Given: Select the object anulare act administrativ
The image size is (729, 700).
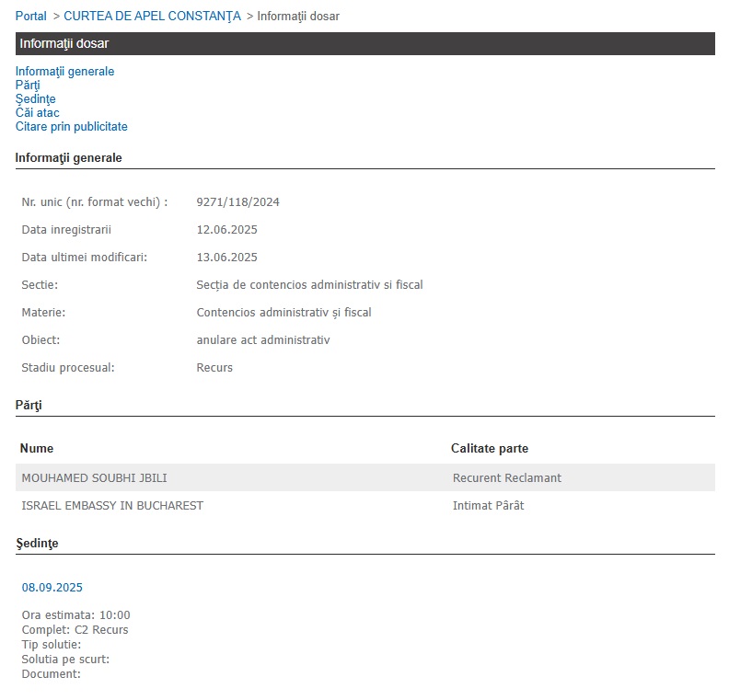Looking at the screenshot, I should tap(263, 340).
